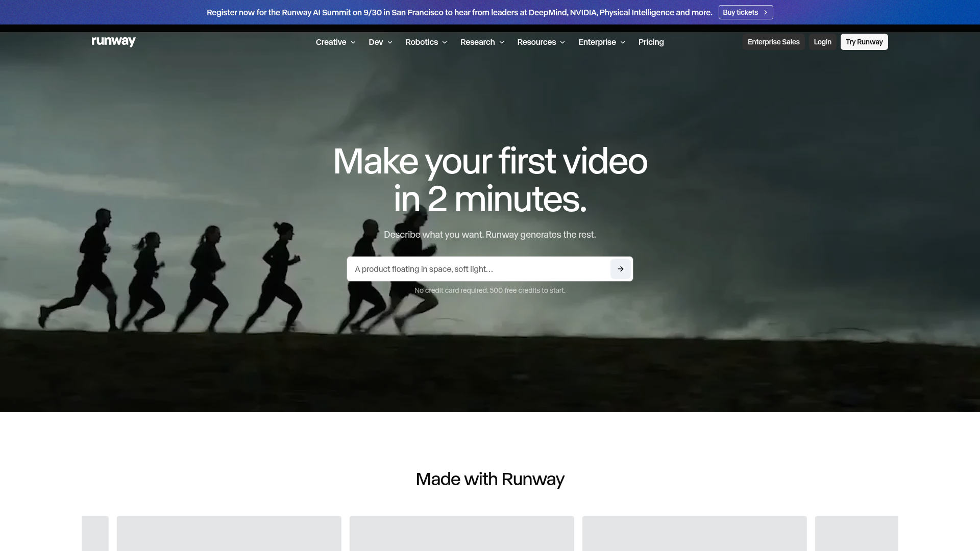
Task: Open the Robotics menu
Action: click(x=426, y=42)
